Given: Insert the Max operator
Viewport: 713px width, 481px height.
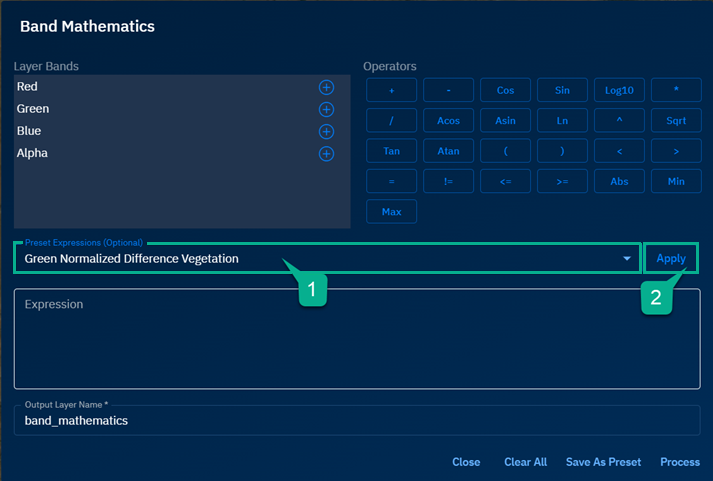Looking at the screenshot, I should (x=391, y=212).
